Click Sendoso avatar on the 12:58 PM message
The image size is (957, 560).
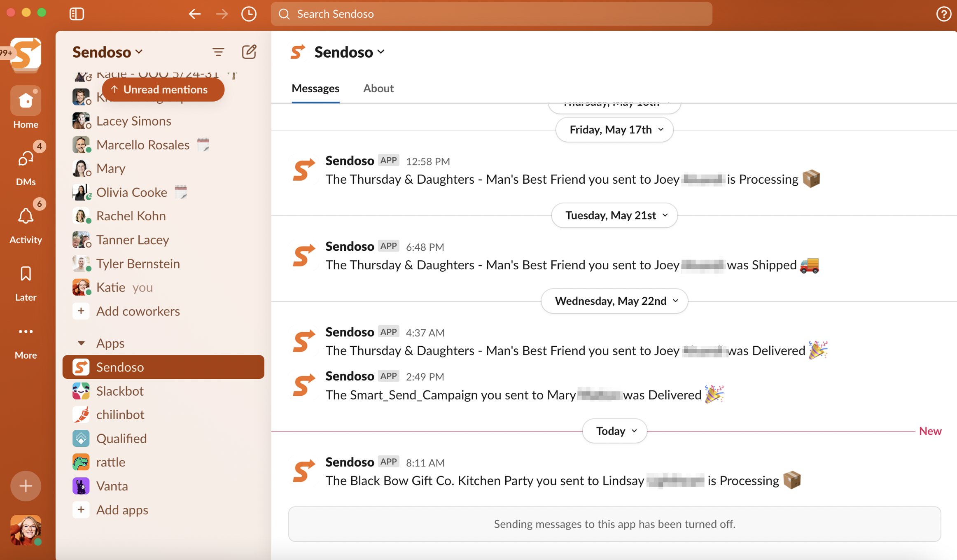[x=304, y=170]
